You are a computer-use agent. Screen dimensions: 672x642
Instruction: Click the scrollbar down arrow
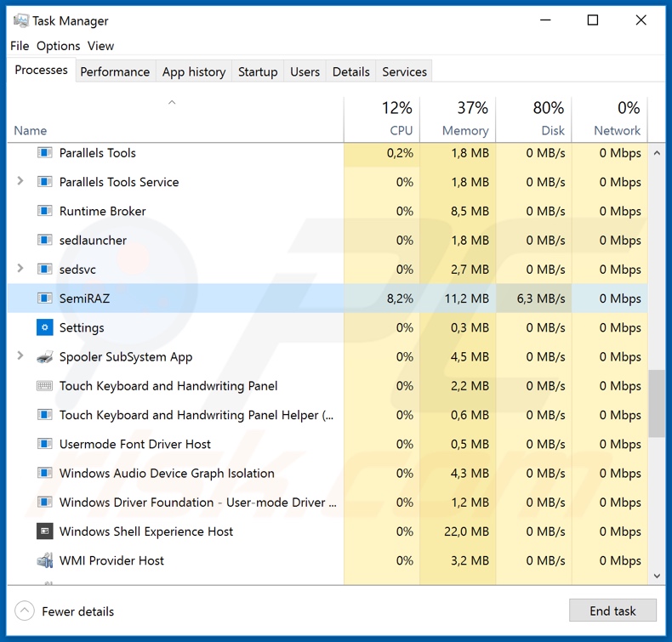[x=657, y=576]
